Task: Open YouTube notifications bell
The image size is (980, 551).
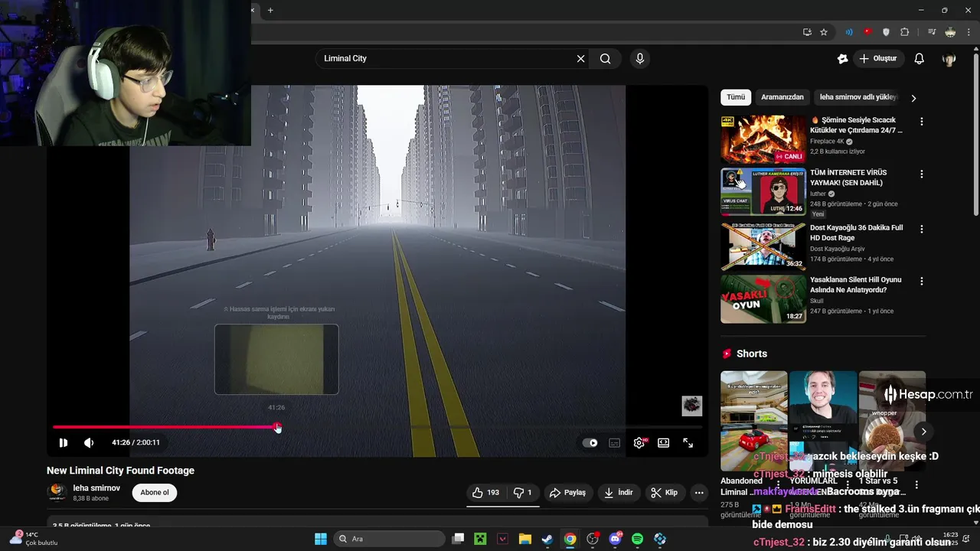Action: [x=920, y=58]
